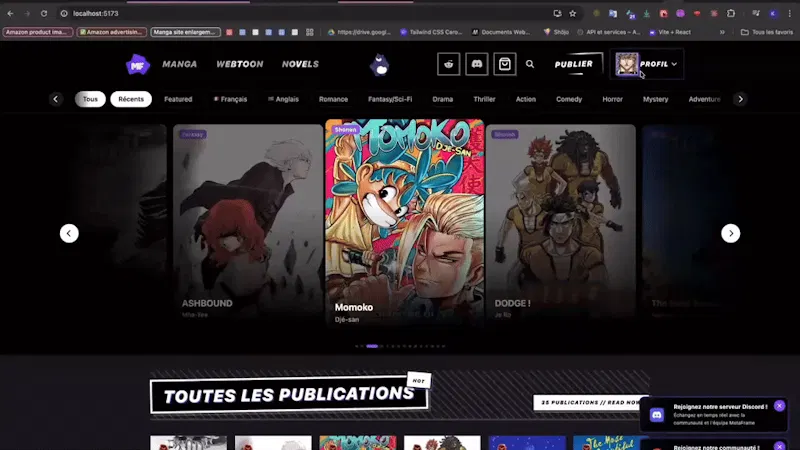Toggle the Thriller genre filter
Screen dimensions: 800x450
coord(484,99)
